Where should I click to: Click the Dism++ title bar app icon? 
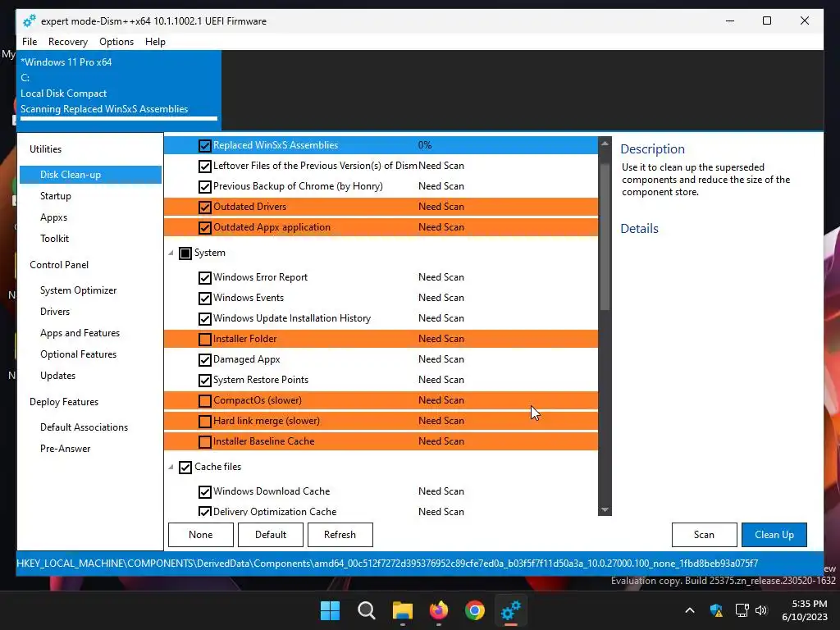30,21
